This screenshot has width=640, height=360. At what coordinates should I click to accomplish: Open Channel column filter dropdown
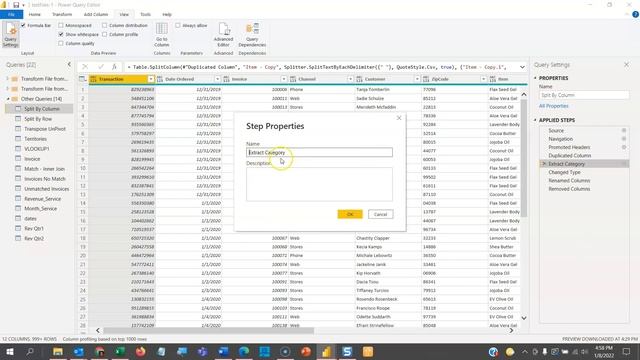[x=350, y=79]
